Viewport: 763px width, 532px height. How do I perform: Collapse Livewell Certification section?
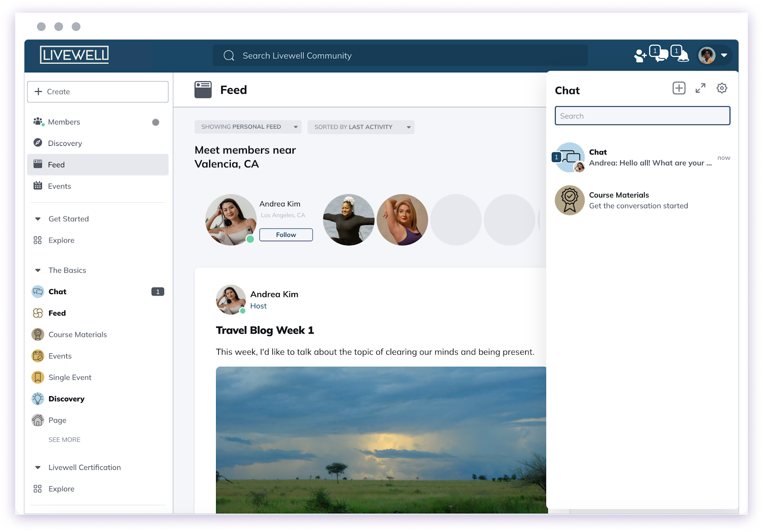(38, 468)
